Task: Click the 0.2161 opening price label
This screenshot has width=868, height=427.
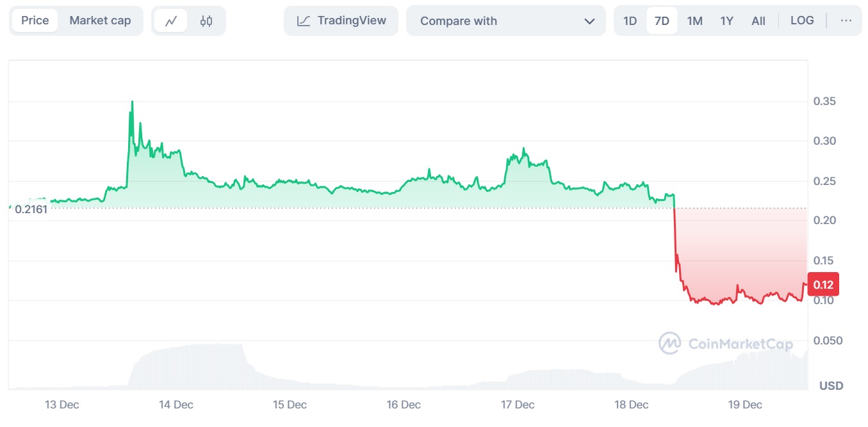Action: [x=31, y=209]
